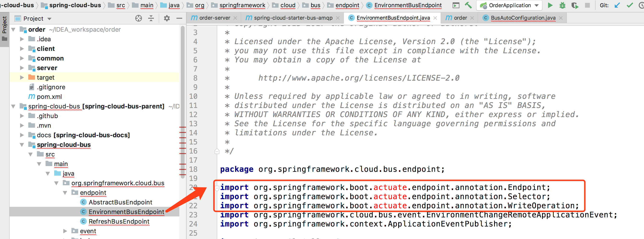
Task: Close the order-server tab
Action: [x=235, y=18]
